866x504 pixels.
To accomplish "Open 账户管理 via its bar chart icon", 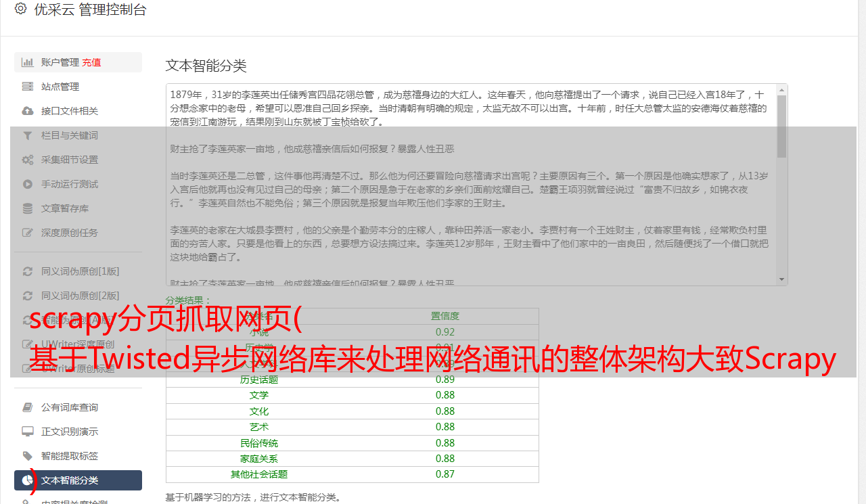I will tap(28, 62).
